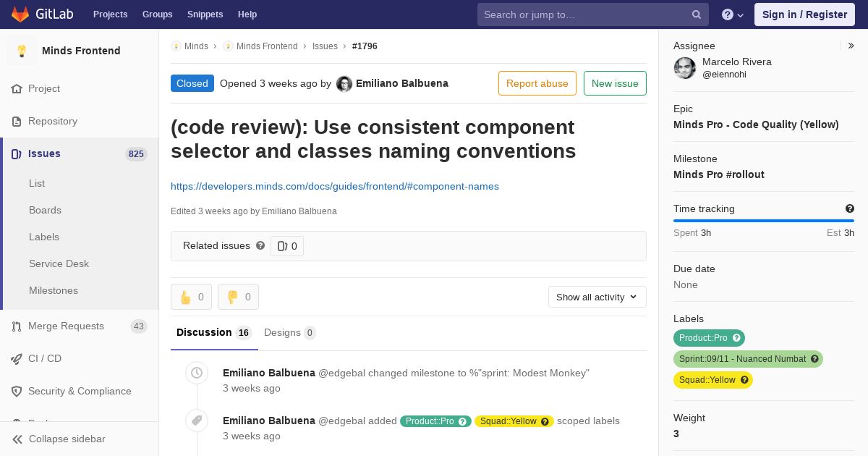Click the Minds Frontend project lightbulb avatar
The height and width of the screenshot is (456, 868).
22,51
